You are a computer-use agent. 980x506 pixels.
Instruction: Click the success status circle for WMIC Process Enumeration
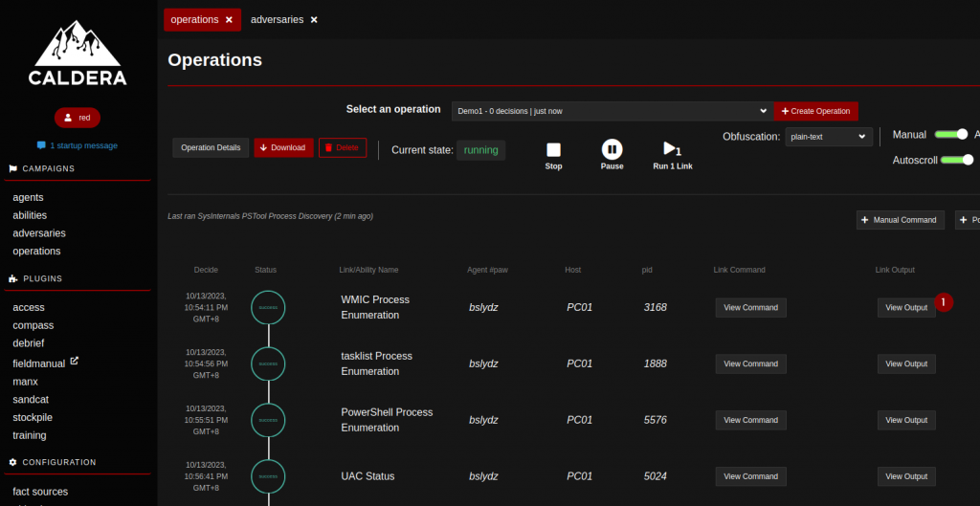tap(268, 307)
